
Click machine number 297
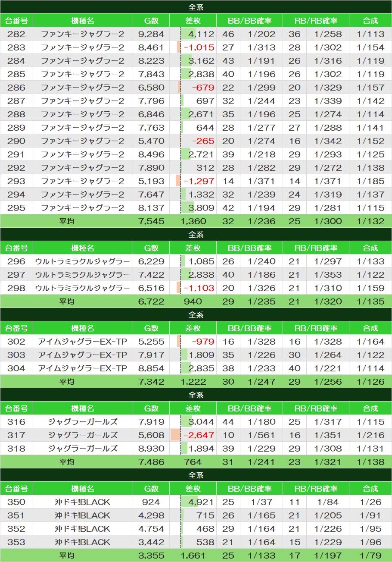[16, 275]
